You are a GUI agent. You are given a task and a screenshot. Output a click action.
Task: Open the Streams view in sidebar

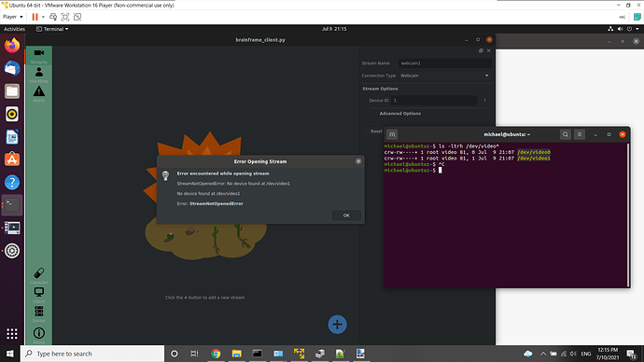click(38, 56)
